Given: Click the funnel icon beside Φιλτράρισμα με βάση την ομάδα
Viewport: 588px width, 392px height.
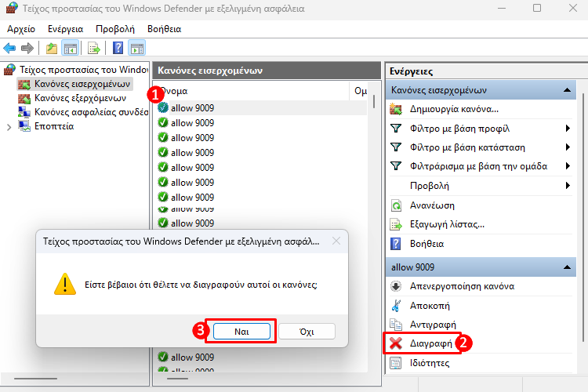Looking at the screenshot, I should pyautogui.click(x=396, y=166).
